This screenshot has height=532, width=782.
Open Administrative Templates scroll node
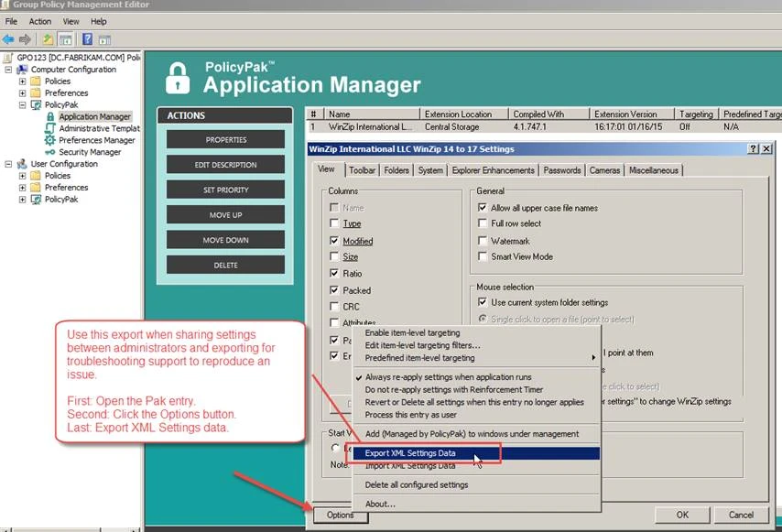click(x=50, y=129)
